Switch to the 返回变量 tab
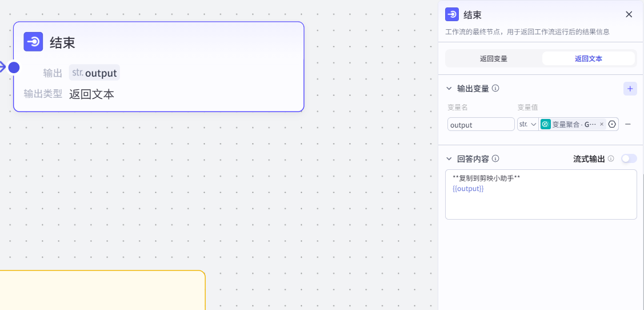644x310 pixels. [493, 58]
